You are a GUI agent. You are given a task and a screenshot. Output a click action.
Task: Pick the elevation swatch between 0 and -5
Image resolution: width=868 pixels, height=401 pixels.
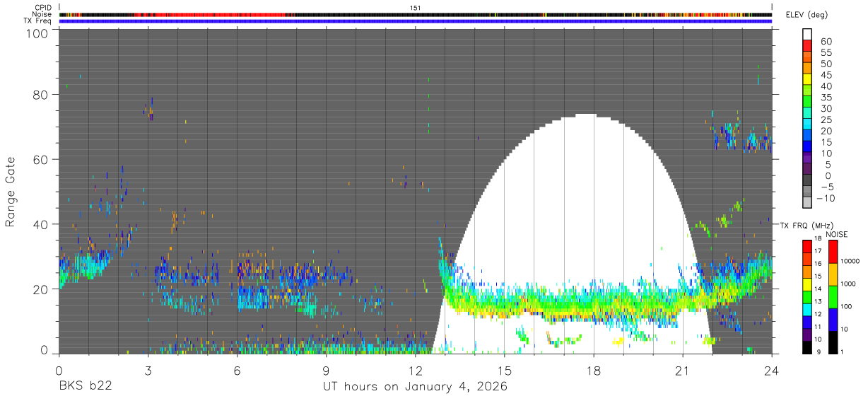point(807,181)
